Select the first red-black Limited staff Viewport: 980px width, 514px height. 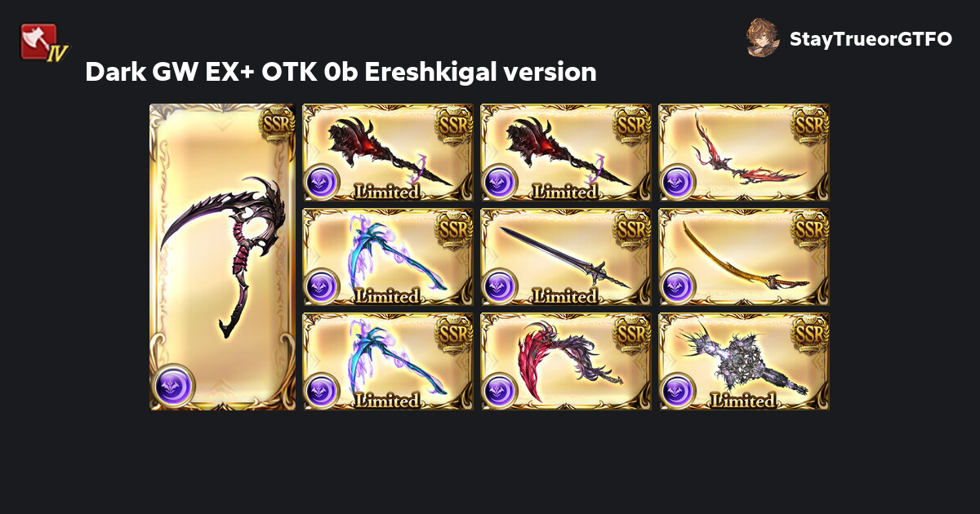coord(388,153)
